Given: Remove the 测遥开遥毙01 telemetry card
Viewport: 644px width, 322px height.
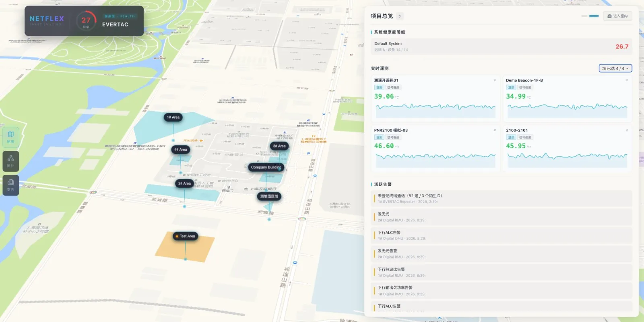Looking at the screenshot, I should coord(495,80).
